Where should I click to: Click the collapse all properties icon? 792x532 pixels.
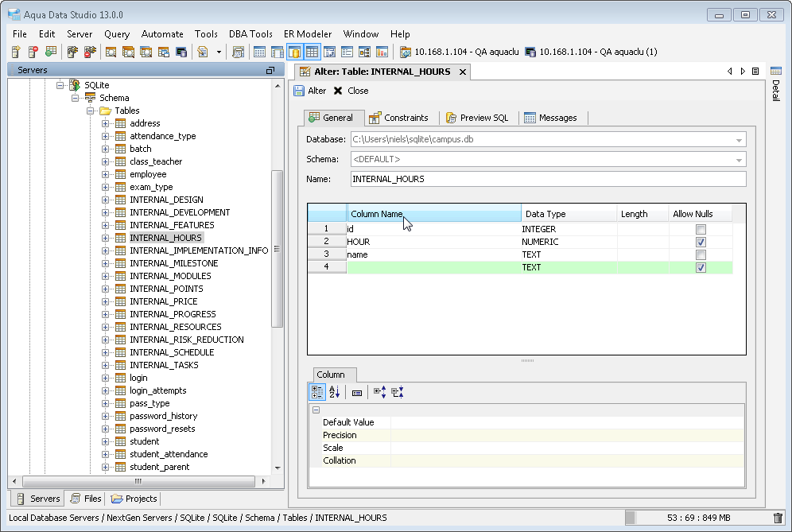click(398, 392)
